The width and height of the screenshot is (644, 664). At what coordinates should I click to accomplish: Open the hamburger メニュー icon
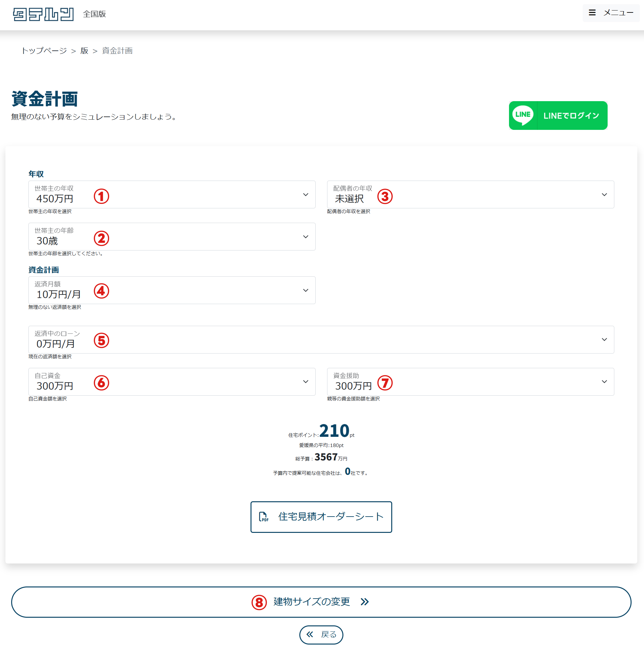click(x=592, y=13)
